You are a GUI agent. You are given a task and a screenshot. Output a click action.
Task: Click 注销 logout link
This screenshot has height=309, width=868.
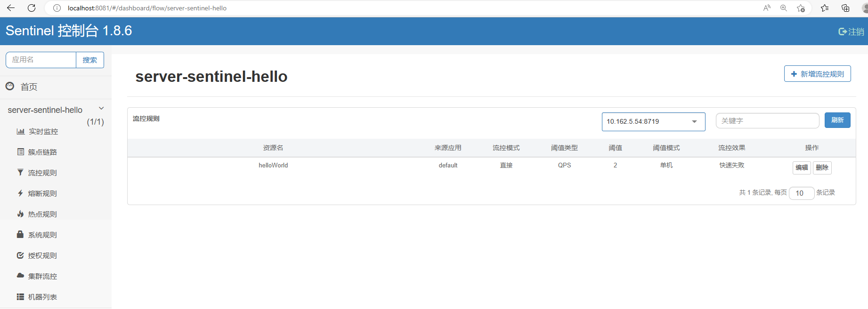click(x=856, y=32)
